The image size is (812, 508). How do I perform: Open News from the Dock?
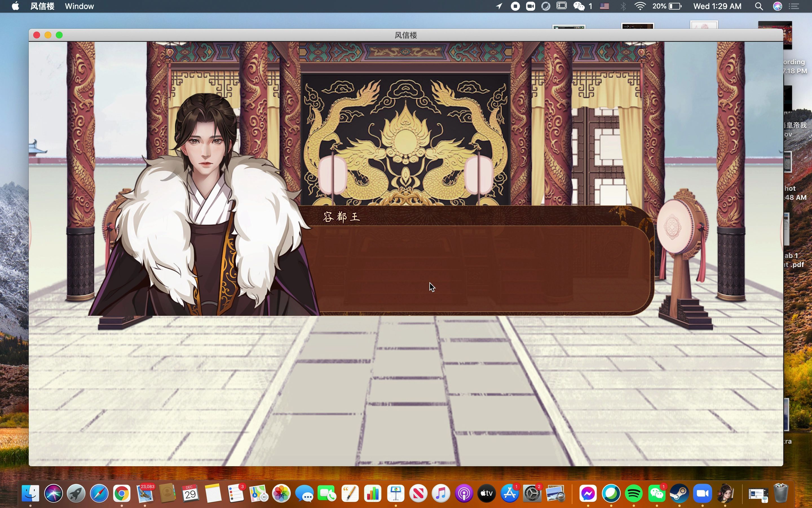[418, 493]
